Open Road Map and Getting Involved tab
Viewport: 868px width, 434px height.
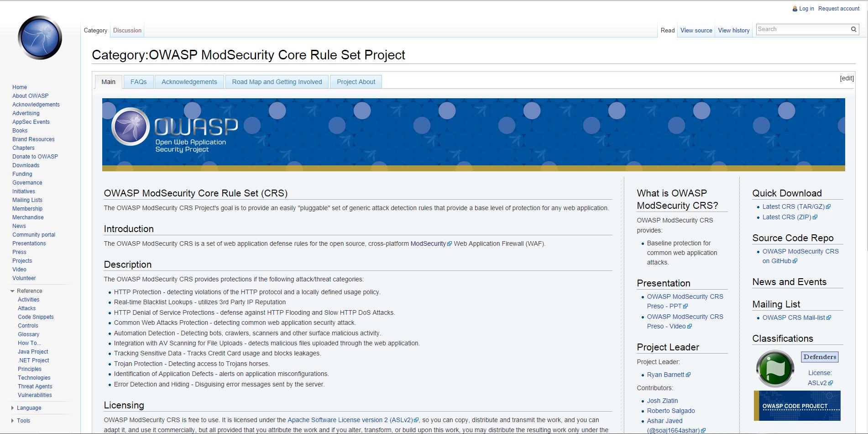point(277,82)
